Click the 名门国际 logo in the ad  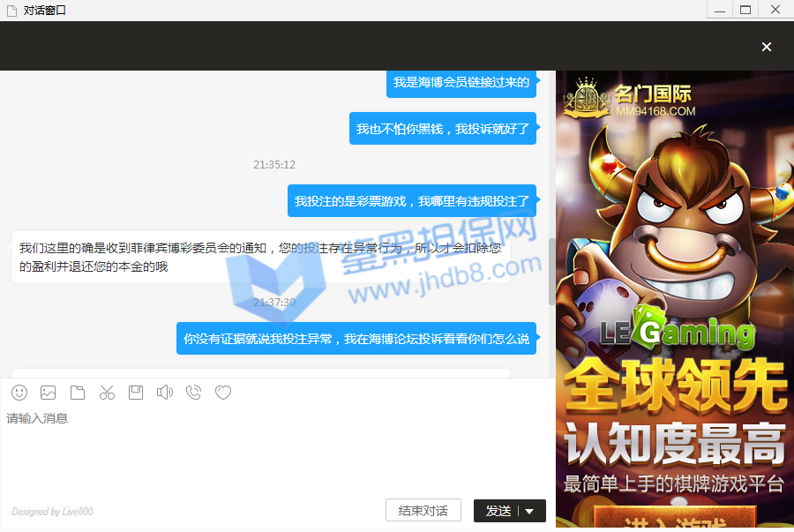[630, 99]
